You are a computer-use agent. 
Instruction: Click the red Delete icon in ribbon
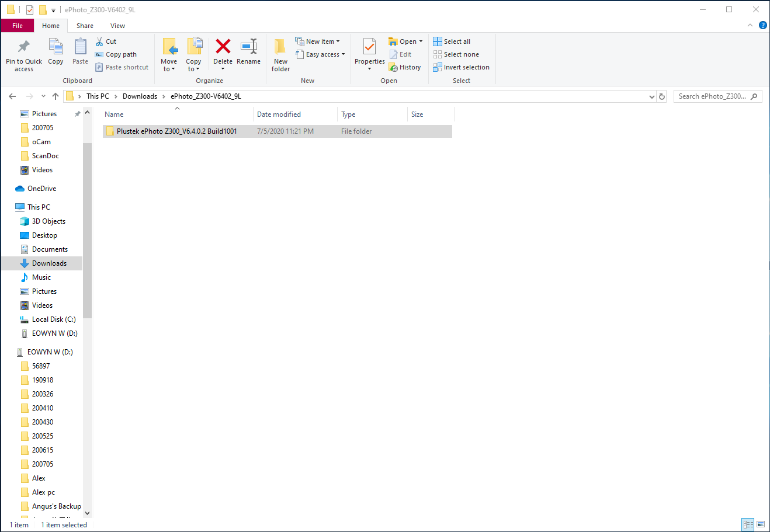coord(223,47)
